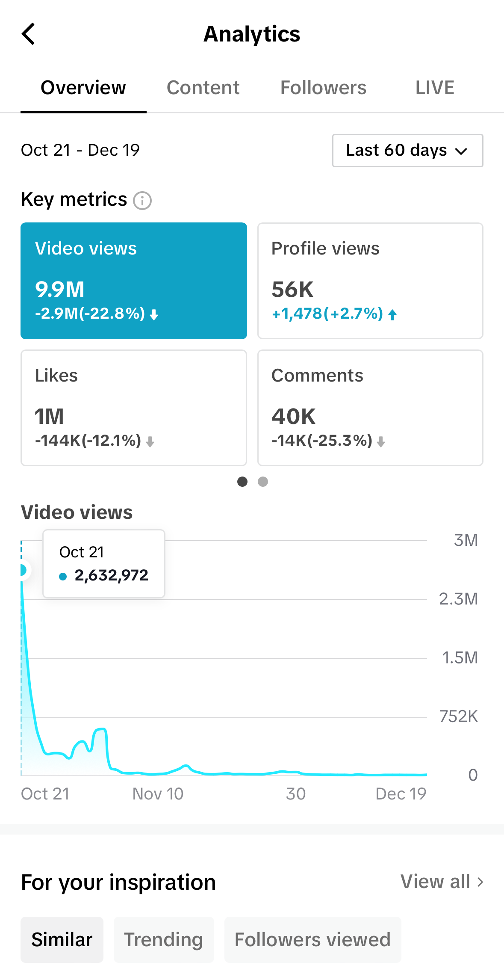Expand the View all chevron arrow

tap(480, 882)
